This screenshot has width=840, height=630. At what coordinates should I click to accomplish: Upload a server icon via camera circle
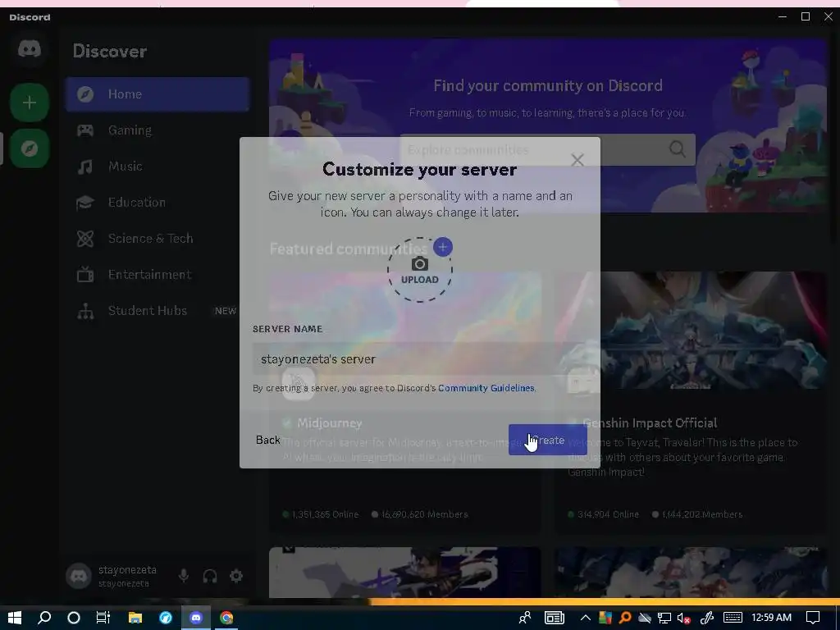coord(419,270)
